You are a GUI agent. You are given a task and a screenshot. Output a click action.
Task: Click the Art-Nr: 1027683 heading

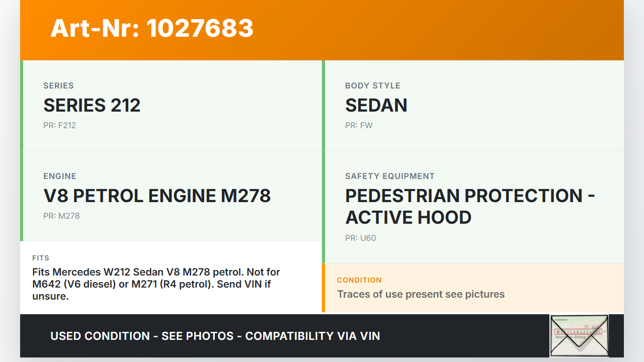pyautogui.click(x=152, y=28)
